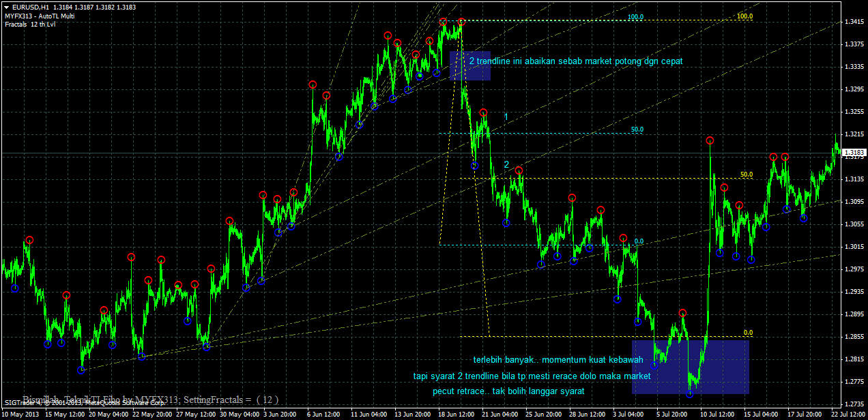
Task: Click the 27 May 12:00 time label
Action: [x=197, y=414]
